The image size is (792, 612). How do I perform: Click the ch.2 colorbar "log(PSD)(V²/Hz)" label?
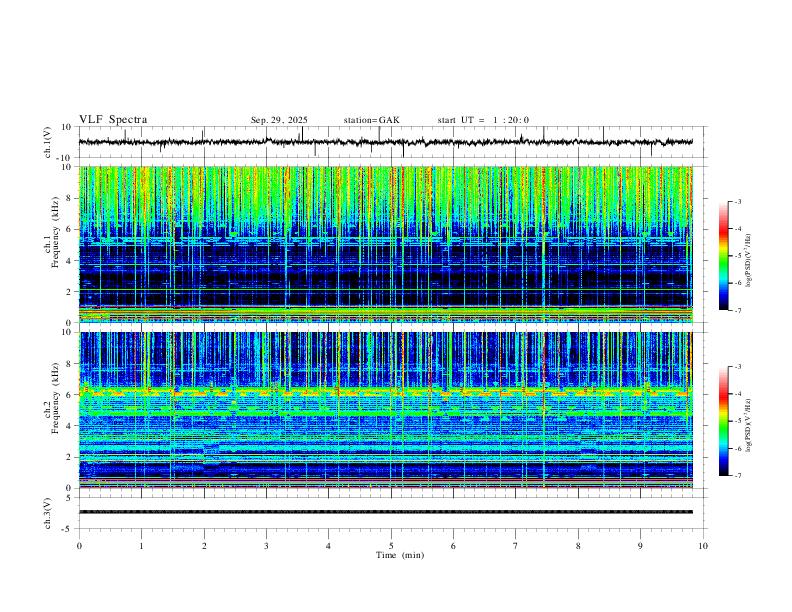(749, 426)
